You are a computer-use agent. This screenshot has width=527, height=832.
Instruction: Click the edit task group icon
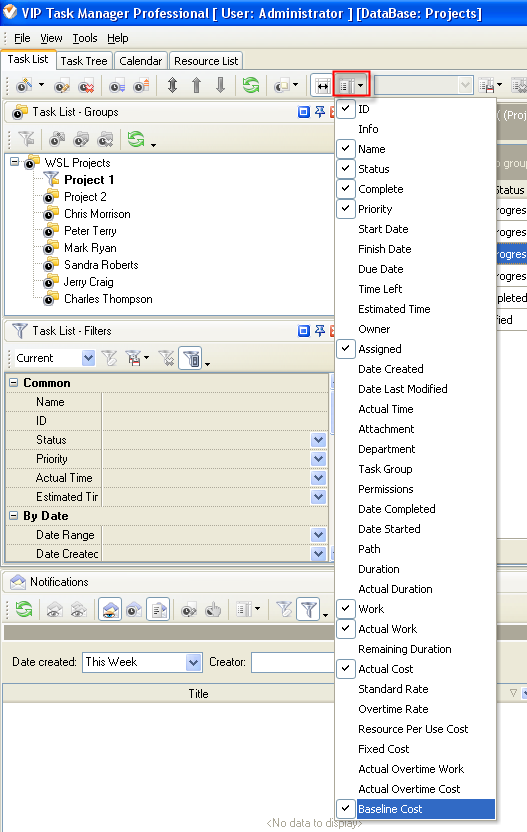tap(81, 140)
